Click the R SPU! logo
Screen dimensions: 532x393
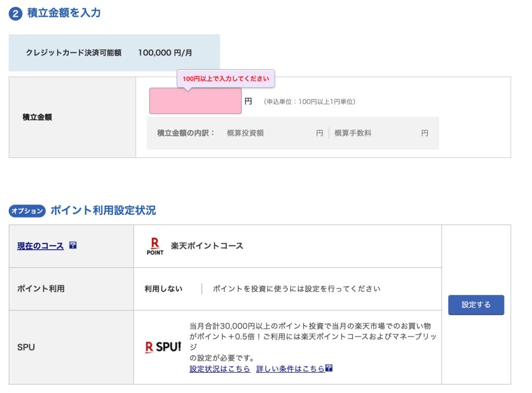163,347
